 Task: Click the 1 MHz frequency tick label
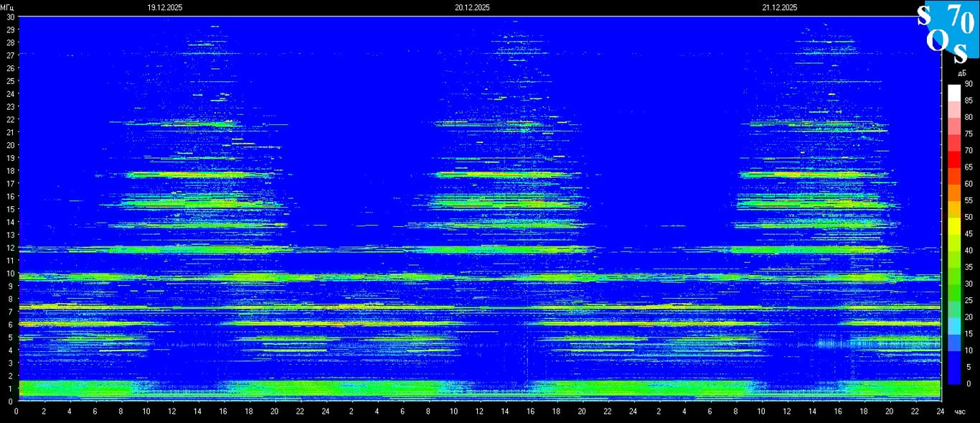click(10, 389)
